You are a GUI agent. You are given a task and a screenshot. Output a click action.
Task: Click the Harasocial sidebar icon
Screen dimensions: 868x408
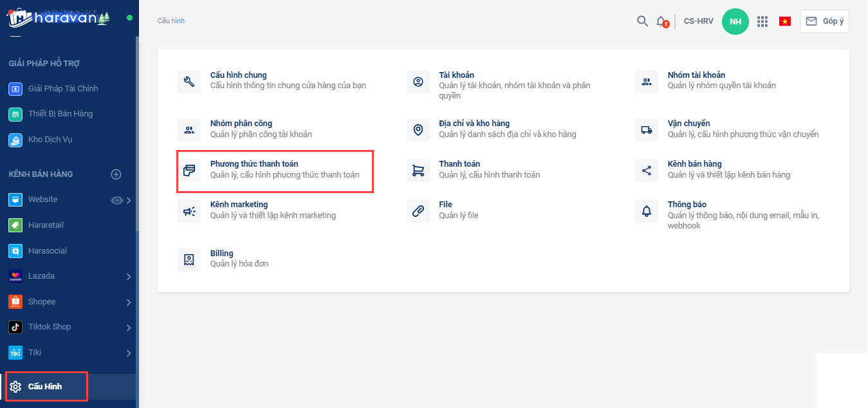15,251
